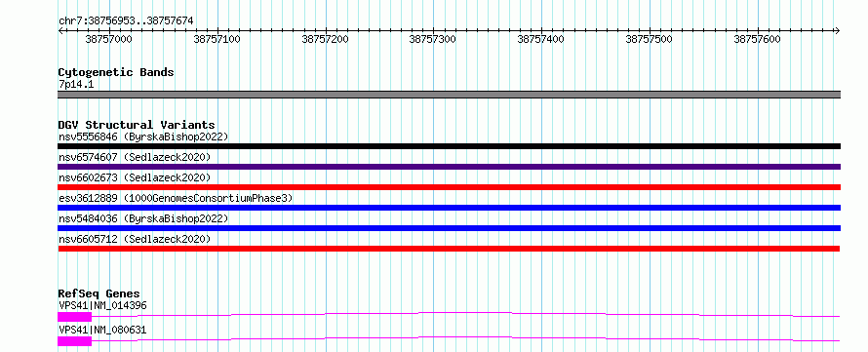Click the intron line of VPS41|NM_080631
868x352 pixels.
click(x=465, y=338)
